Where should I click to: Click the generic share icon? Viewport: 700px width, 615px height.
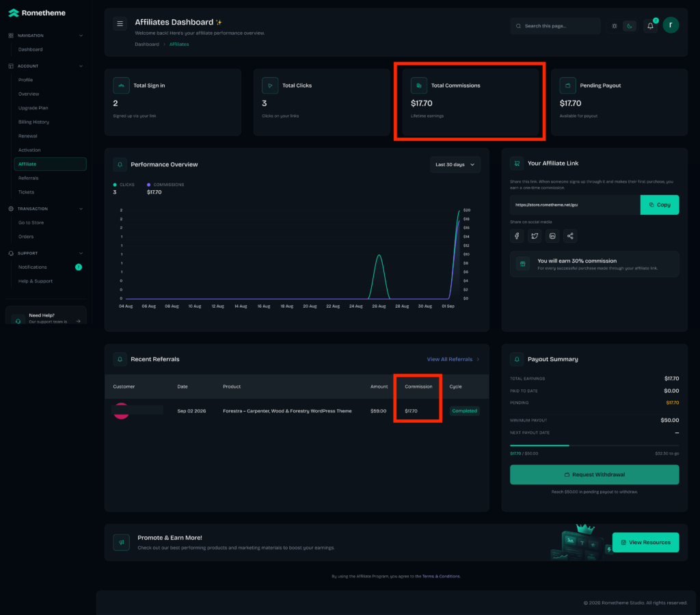point(570,236)
